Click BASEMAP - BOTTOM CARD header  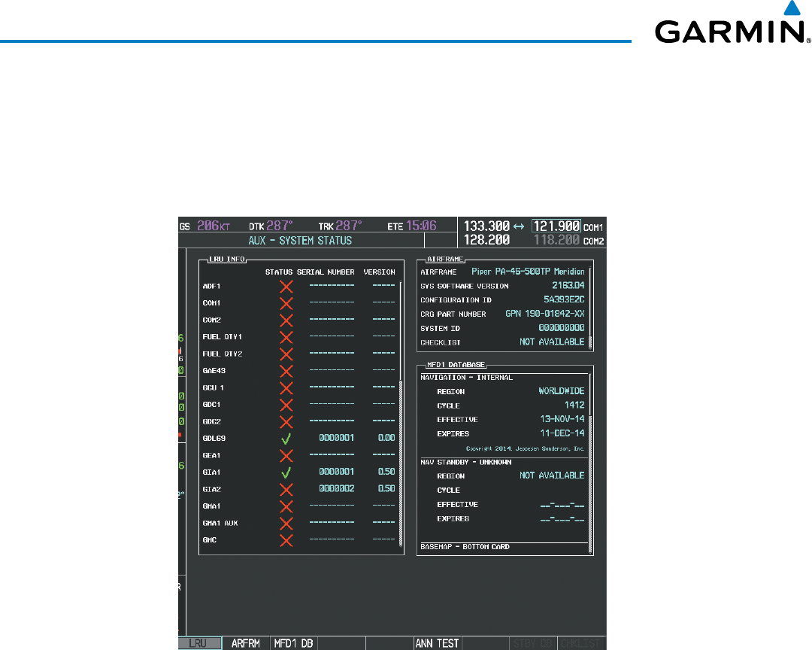(x=465, y=547)
